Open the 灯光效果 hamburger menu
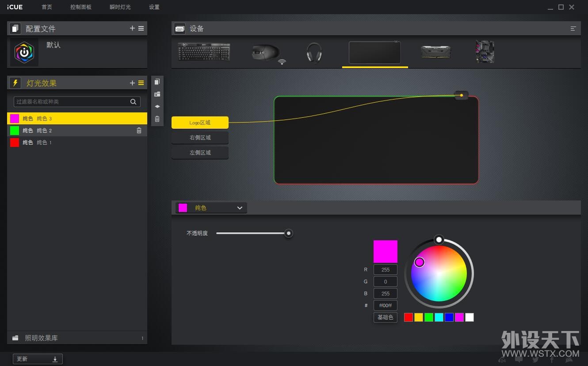 click(x=141, y=83)
